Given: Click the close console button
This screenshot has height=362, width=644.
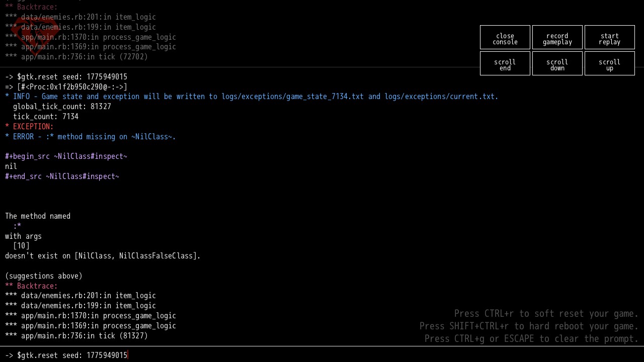Looking at the screenshot, I should pyautogui.click(x=505, y=39).
